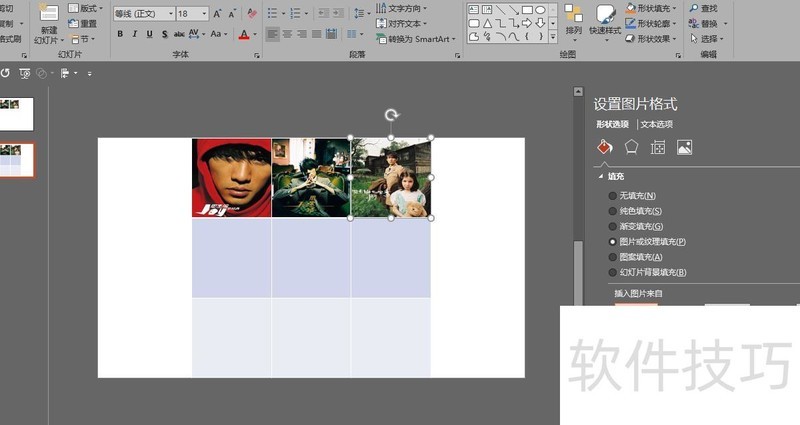Open the Size & Properties icon tab
Image resolution: width=800 pixels, height=425 pixels.
(x=657, y=147)
